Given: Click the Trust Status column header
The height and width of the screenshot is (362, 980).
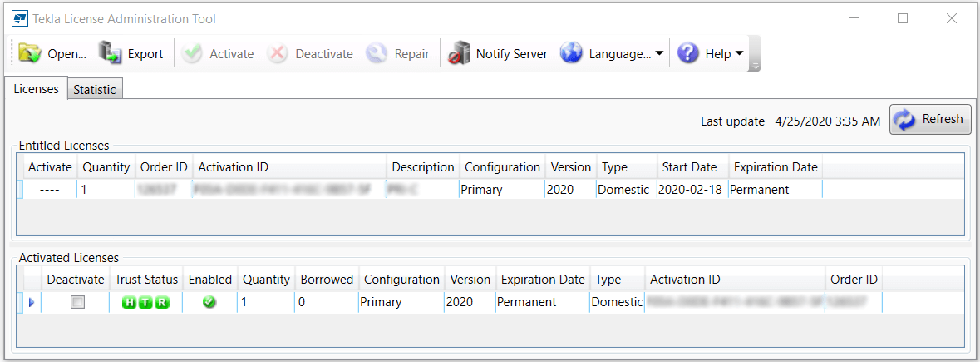Looking at the screenshot, I should pos(146,279).
